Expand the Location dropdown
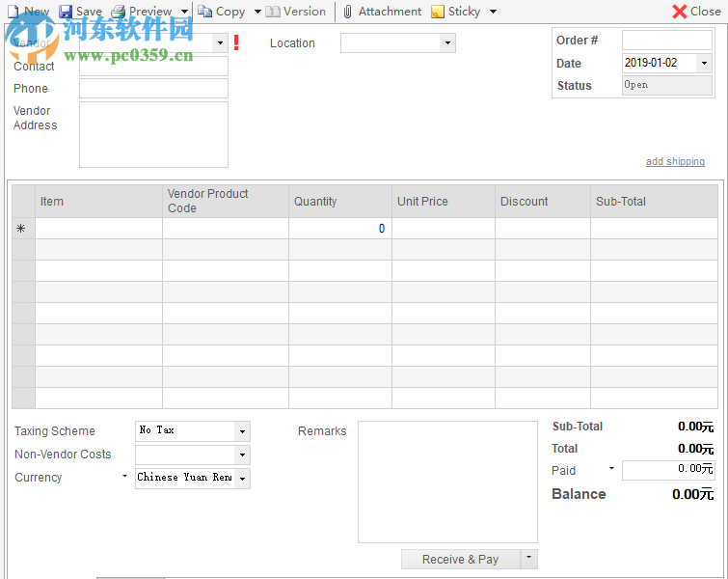This screenshot has width=728, height=579. point(447,42)
